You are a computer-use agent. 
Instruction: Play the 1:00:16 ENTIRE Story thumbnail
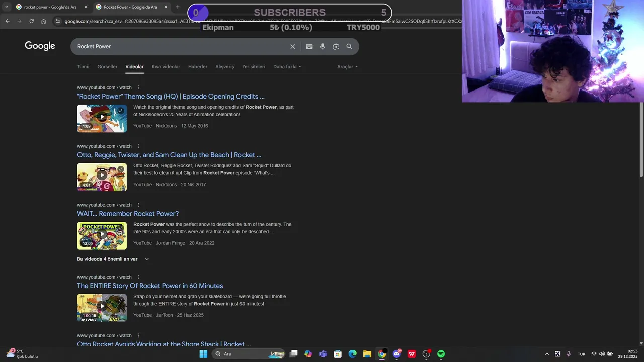coord(102,308)
